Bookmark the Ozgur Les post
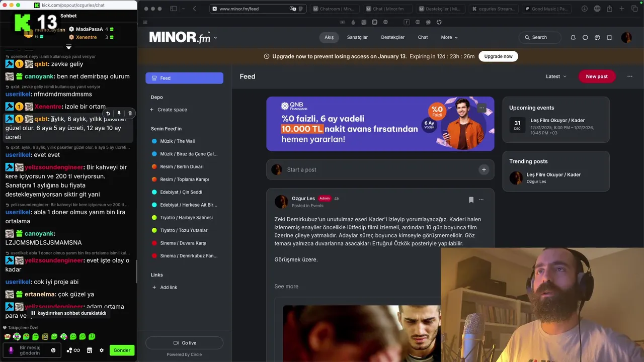Screen dimensions: 644x362 tap(471, 200)
